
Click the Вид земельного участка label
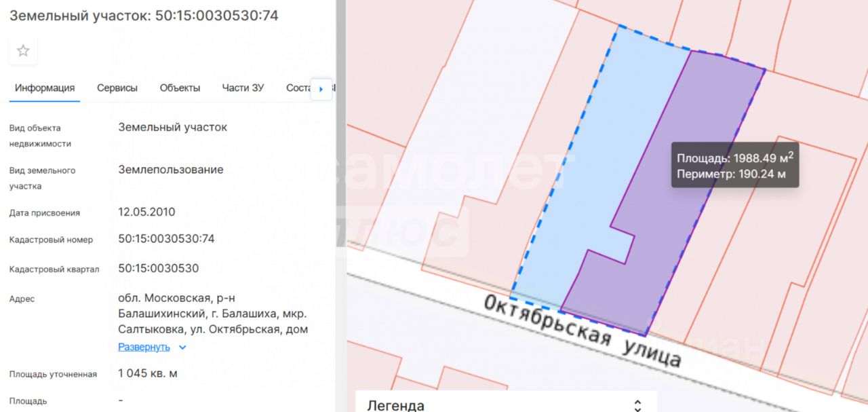[x=36, y=178]
